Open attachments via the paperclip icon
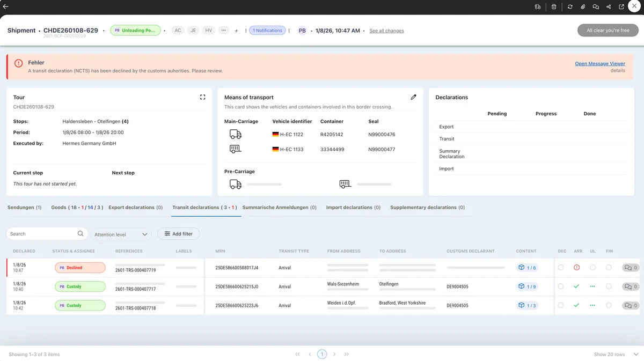This screenshot has width=644, height=361. [583, 7]
